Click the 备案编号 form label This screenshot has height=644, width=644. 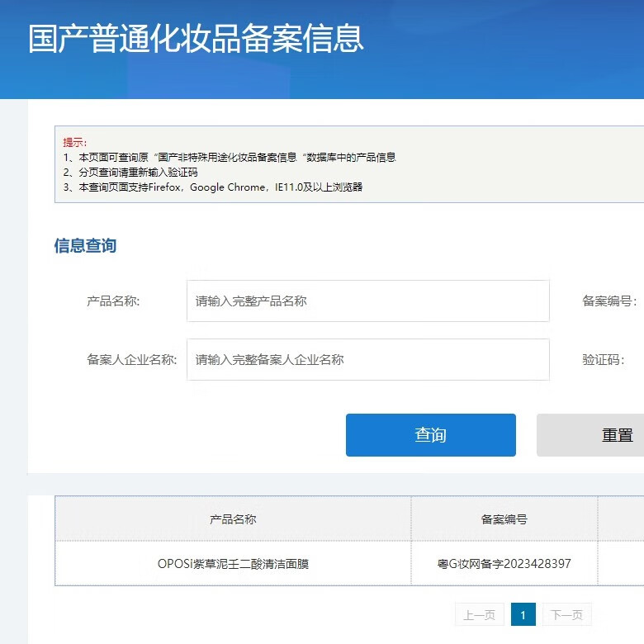pyautogui.click(x=609, y=301)
